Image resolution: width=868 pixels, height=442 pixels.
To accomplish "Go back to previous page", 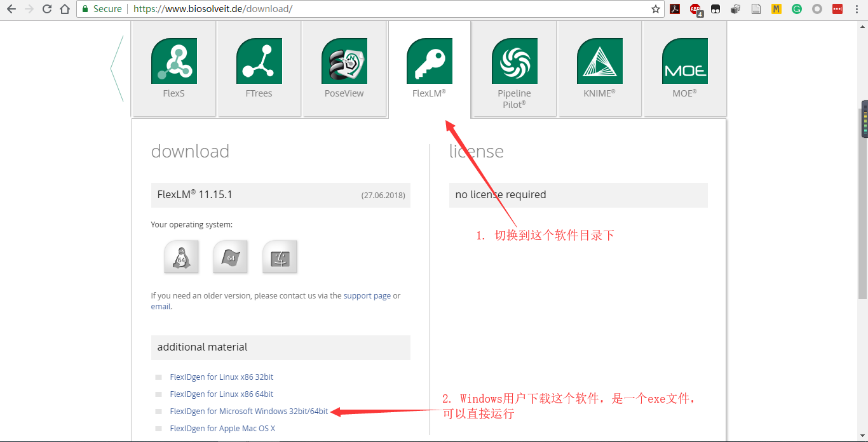I will [11, 9].
